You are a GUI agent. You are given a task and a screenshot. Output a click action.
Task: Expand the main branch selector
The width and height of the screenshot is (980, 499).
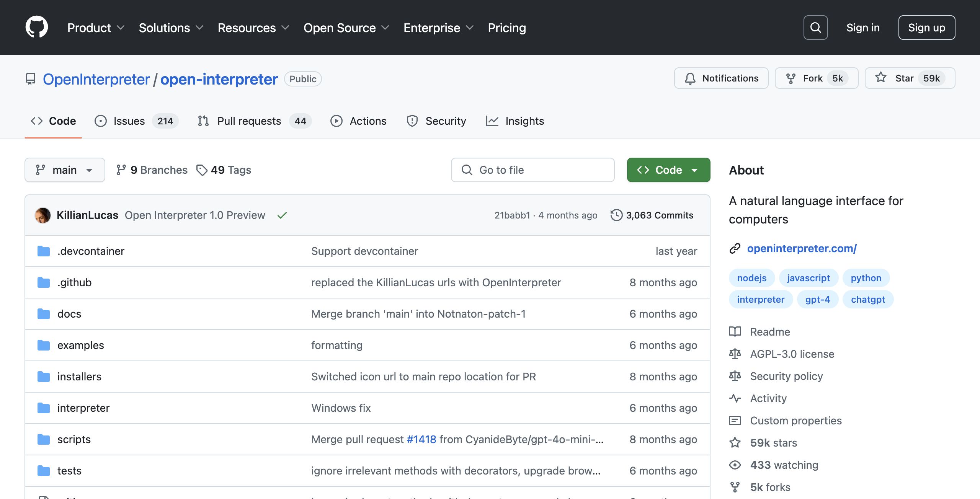65,170
